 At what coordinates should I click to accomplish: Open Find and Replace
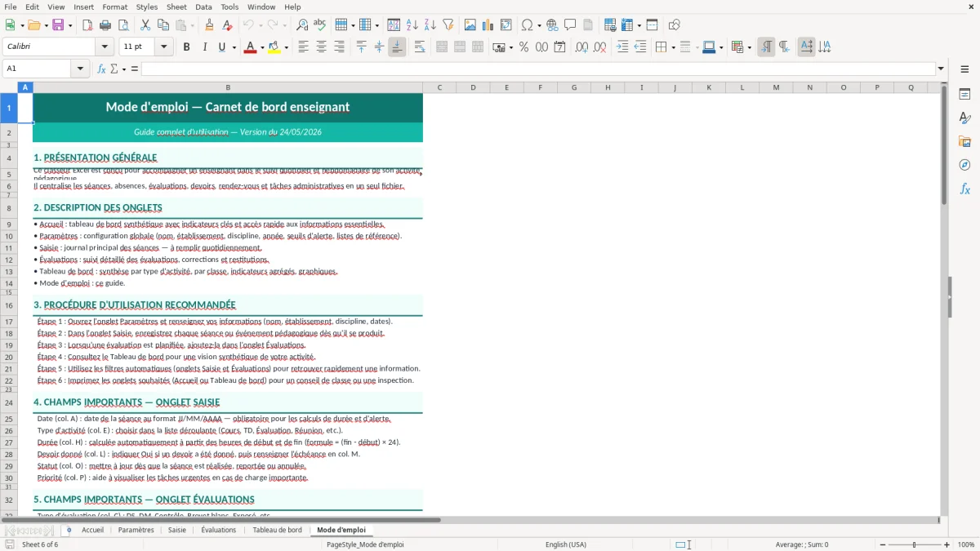click(302, 25)
